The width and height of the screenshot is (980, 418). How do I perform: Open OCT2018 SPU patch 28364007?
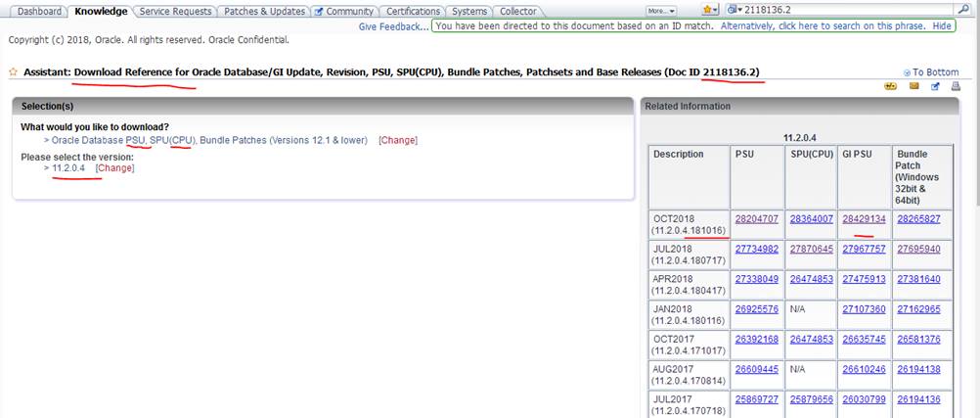811,219
